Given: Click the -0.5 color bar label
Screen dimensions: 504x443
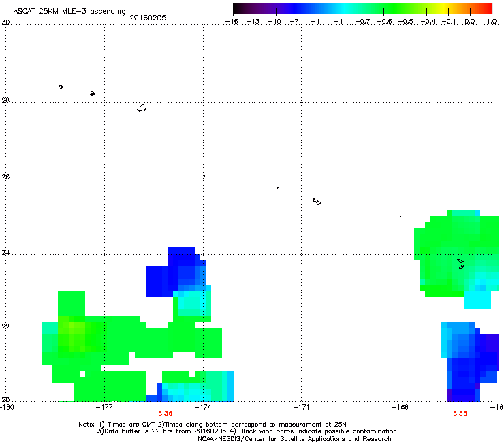Looking at the screenshot, I should tap(406, 22).
